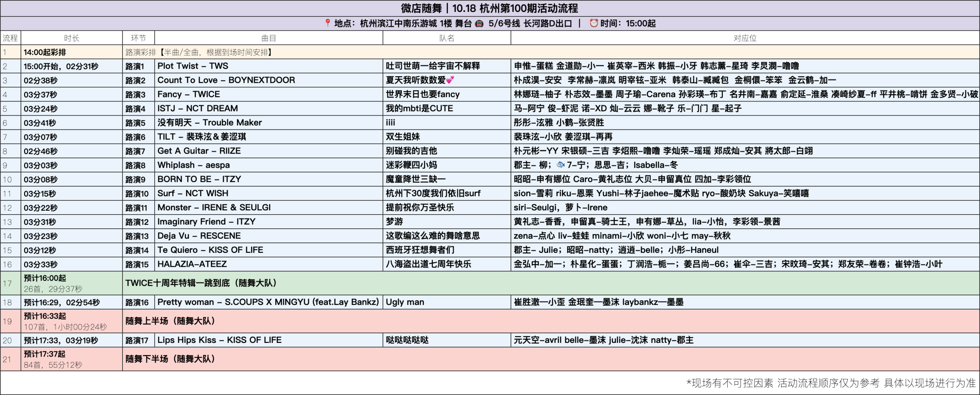Click the fish emoji in Whiplash row
Image resolution: width=980 pixels, height=395 pixels.
pos(560,165)
